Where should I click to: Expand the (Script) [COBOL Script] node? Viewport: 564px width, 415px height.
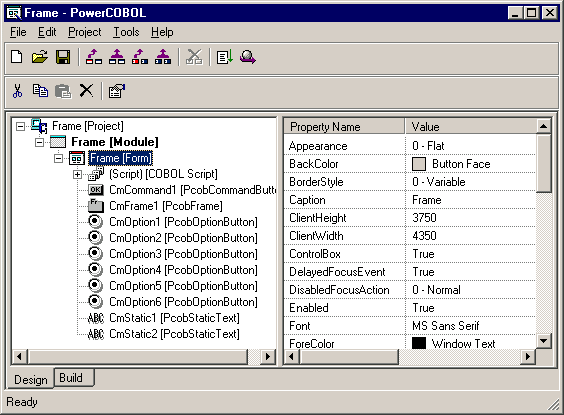[x=77, y=174]
